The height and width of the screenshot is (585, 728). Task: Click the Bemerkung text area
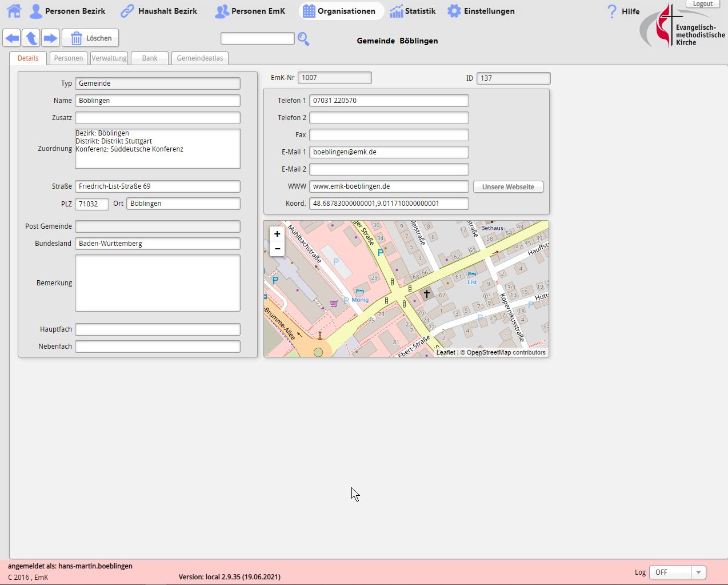(158, 283)
